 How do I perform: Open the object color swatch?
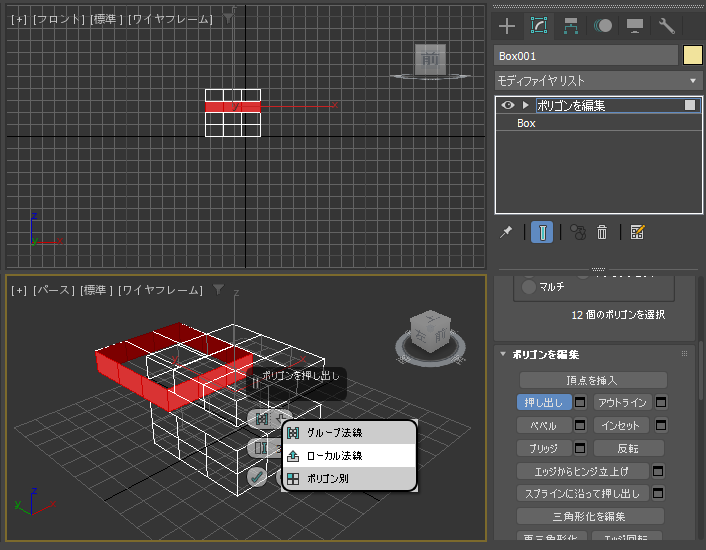692,56
